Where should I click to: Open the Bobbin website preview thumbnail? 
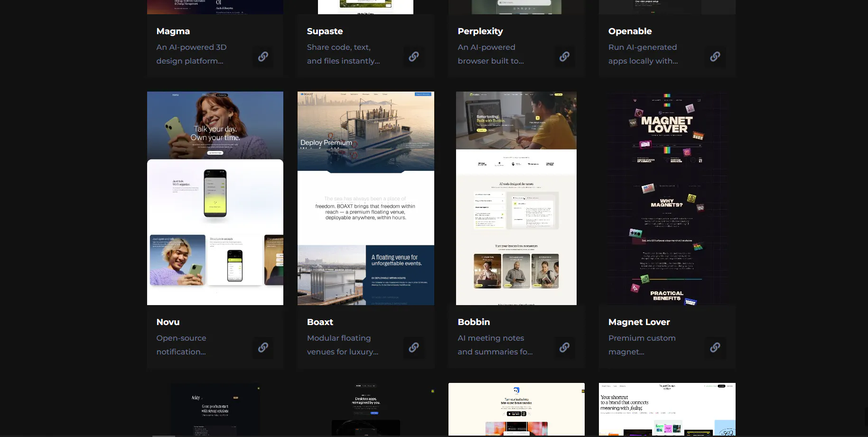coord(516,198)
